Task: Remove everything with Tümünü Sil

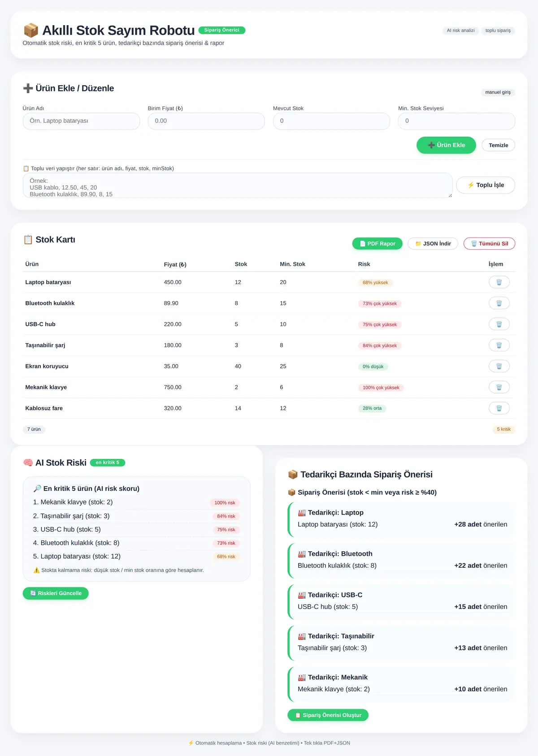Action: [489, 244]
